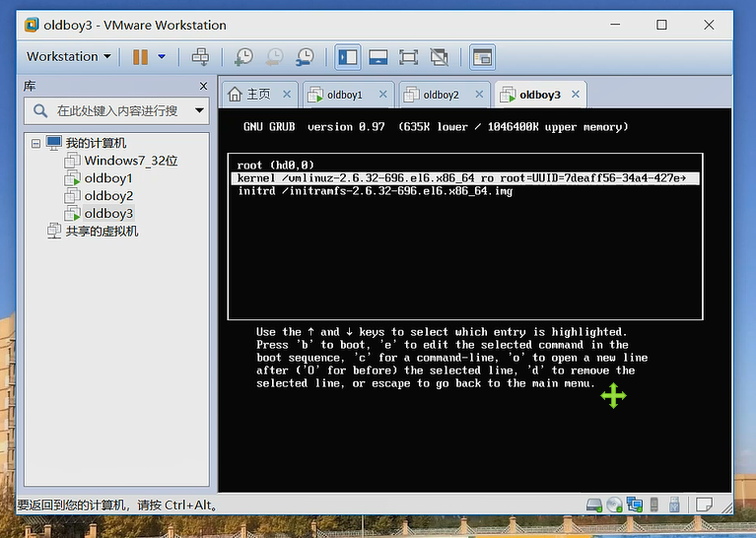Click the VMware Workstation title icon
Viewport: 756px width, 538px height.
click(32, 25)
